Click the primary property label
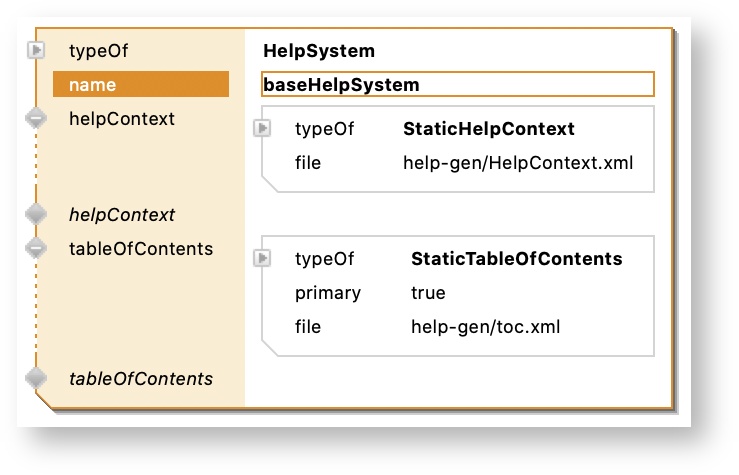Viewport: 739px width, 475px height. pyautogui.click(x=327, y=293)
